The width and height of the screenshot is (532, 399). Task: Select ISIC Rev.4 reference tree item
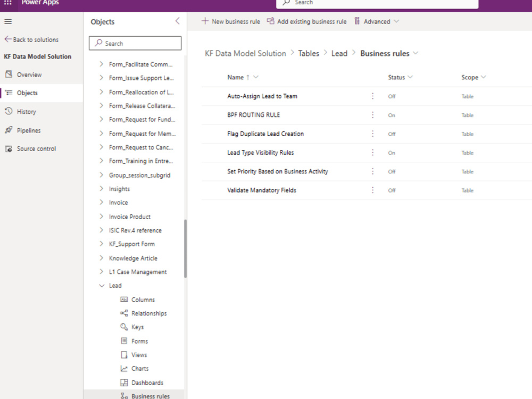(x=135, y=230)
